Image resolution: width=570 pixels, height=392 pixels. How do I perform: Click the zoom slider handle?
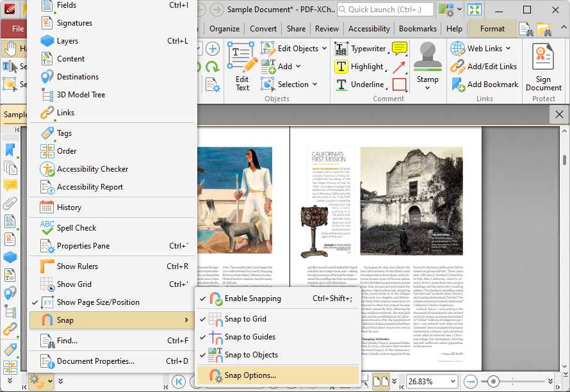coord(494,380)
